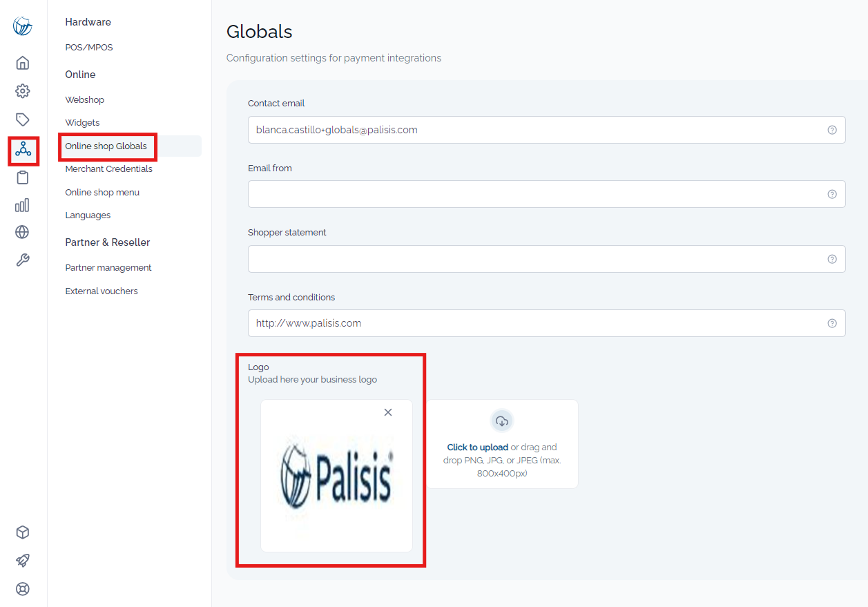Open the rocket icon in sidebar
This screenshot has height=607, width=868.
(x=23, y=561)
